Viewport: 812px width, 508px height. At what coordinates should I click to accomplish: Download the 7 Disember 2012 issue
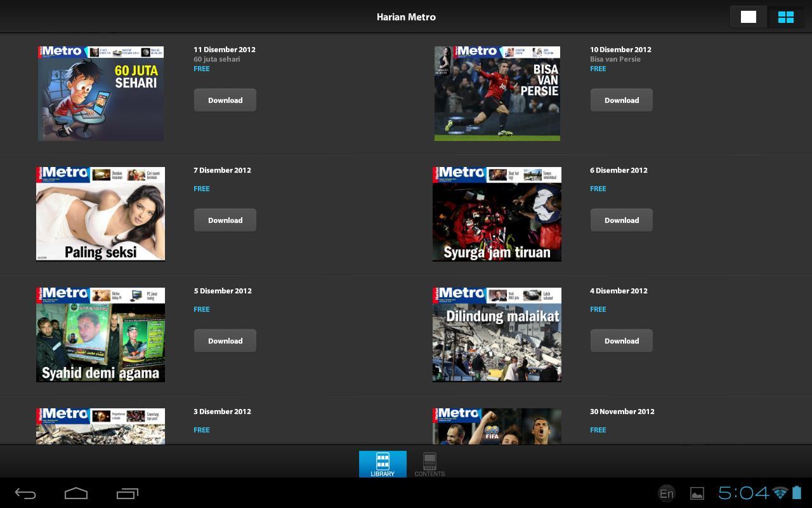pos(225,220)
